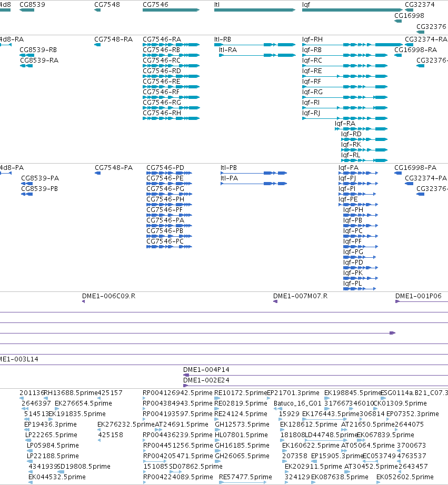The image size is (448, 485).
Task: Click the AT24691.5prime EST label
Action: (x=182, y=425)
